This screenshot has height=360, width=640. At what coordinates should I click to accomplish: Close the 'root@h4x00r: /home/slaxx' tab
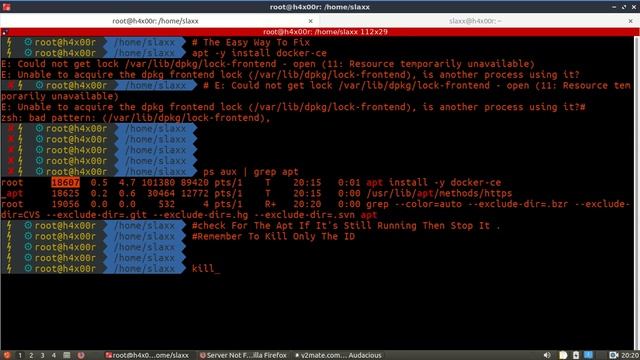pos(311,21)
